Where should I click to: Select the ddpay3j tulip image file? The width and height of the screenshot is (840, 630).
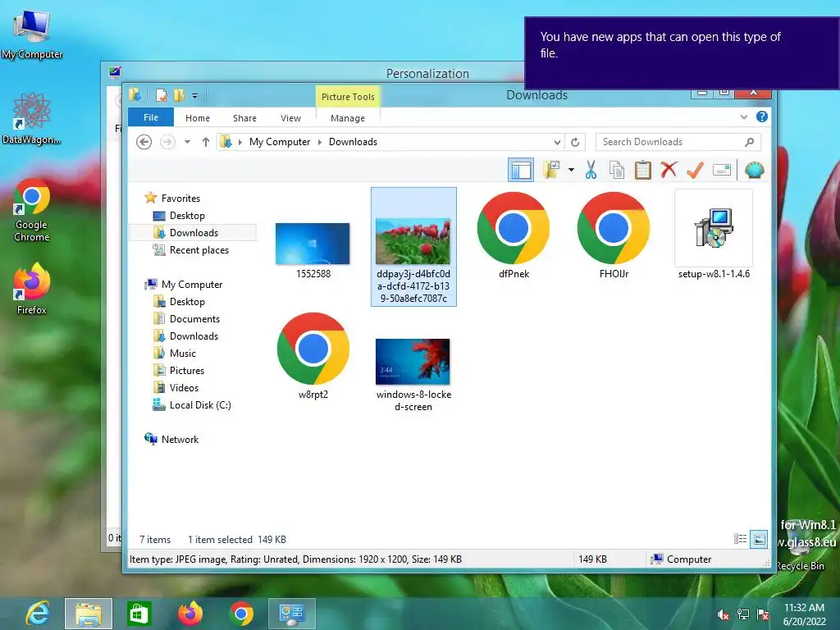click(x=413, y=247)
